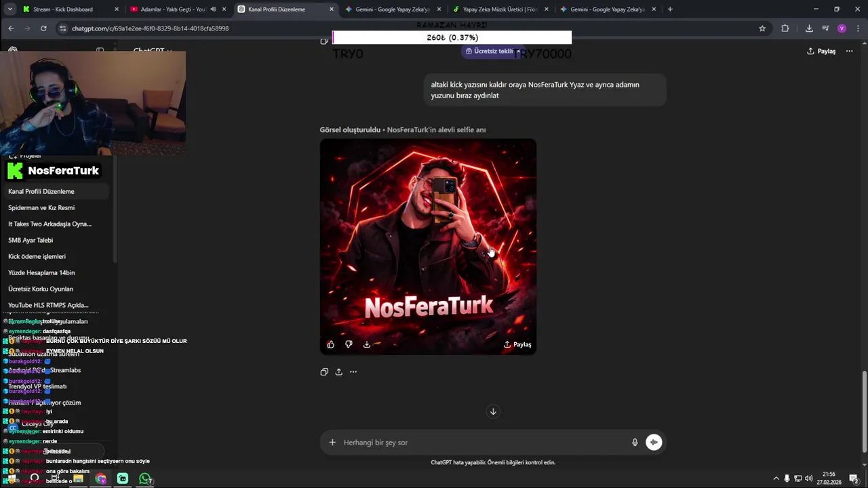
Task: Dismiss the Ücretsiz teklif banner
Action: (x=518, y=52)
